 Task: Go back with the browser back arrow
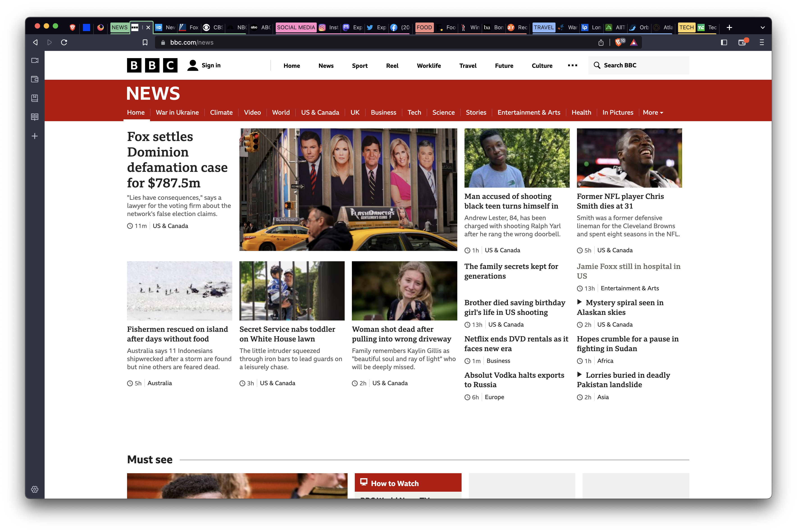coord(35,42)
